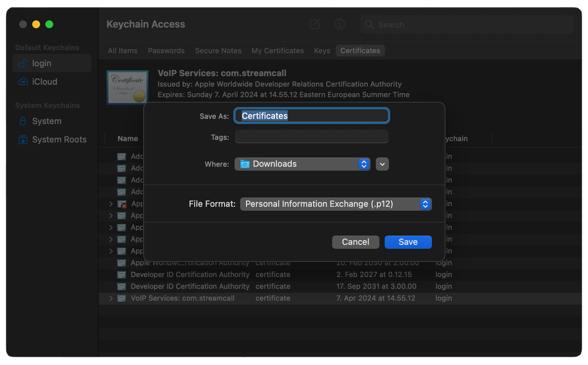Click the Keychain column header
Screen dimensions: 588x365
(x=457, y=139)
